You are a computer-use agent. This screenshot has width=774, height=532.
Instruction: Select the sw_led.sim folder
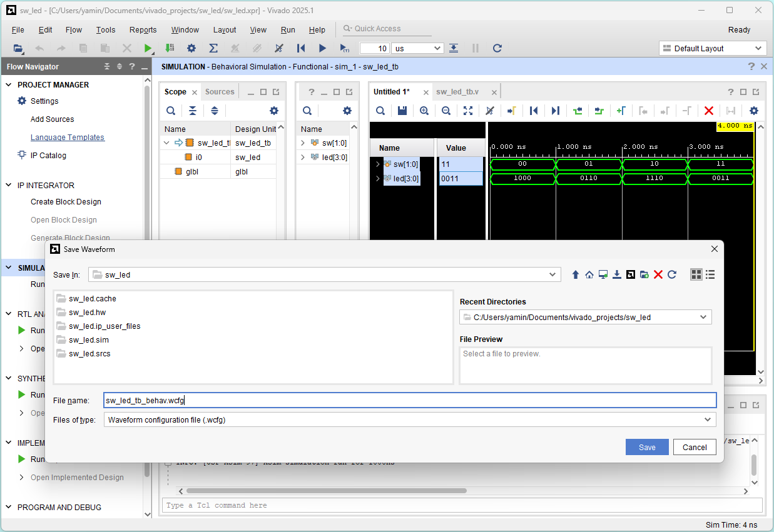click(89, 340)
